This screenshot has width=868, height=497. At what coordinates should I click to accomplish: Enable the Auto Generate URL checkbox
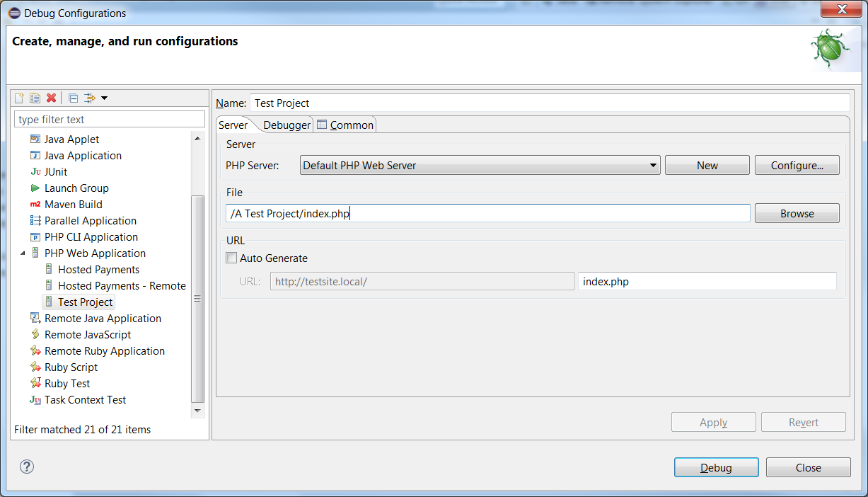coord(231,258)
